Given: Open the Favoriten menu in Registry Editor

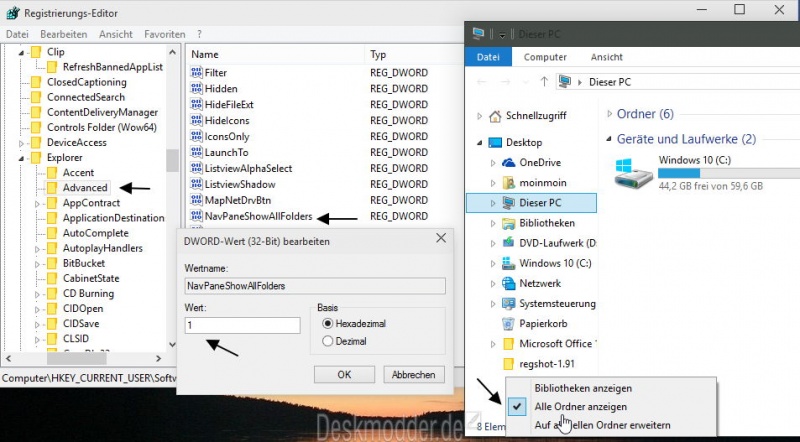Looking at the screenshot, I should click(164, 34).
